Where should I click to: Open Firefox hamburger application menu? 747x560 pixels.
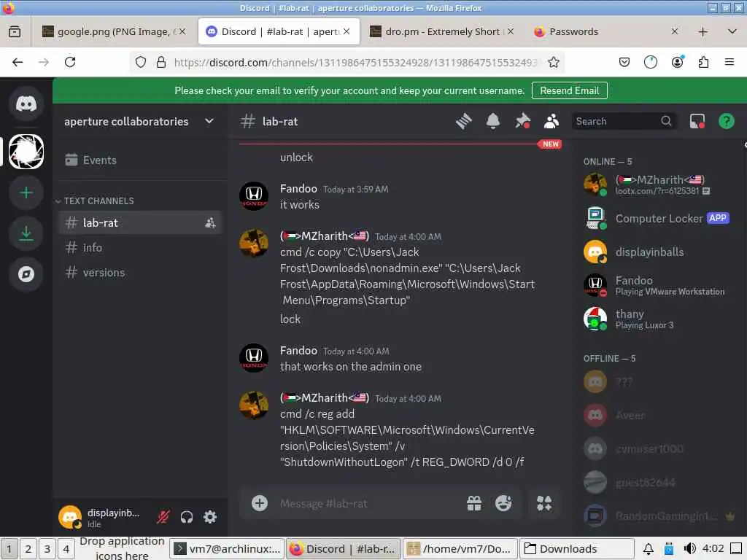729,62
